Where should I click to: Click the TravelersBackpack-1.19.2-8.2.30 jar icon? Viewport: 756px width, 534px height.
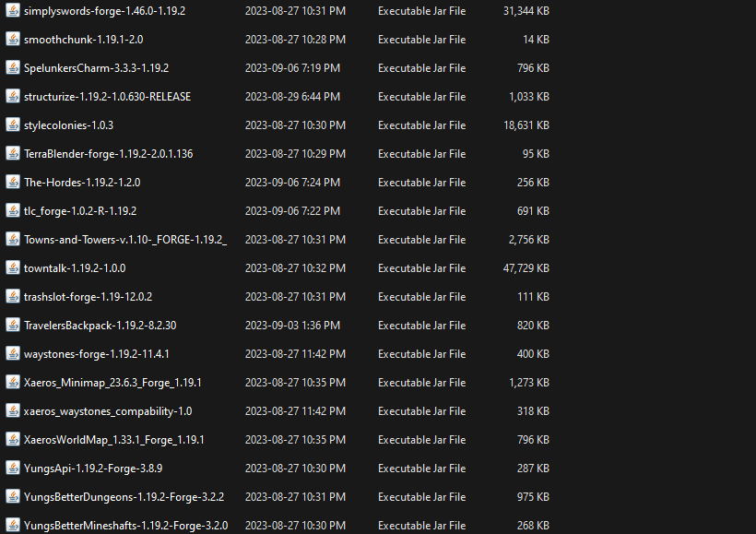12,325
